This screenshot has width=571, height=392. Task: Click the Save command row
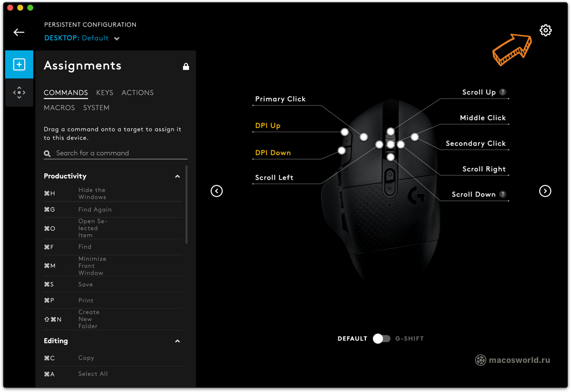tap(113, 284)
